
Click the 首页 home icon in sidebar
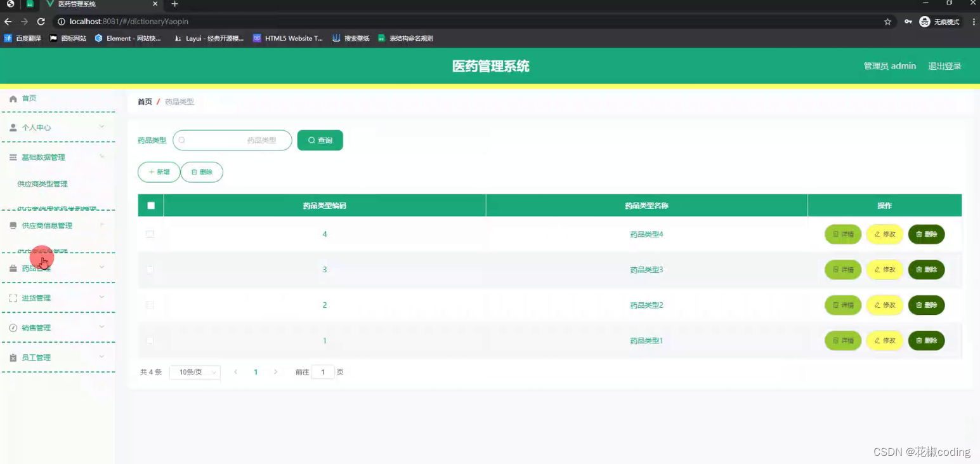point(13,99)
